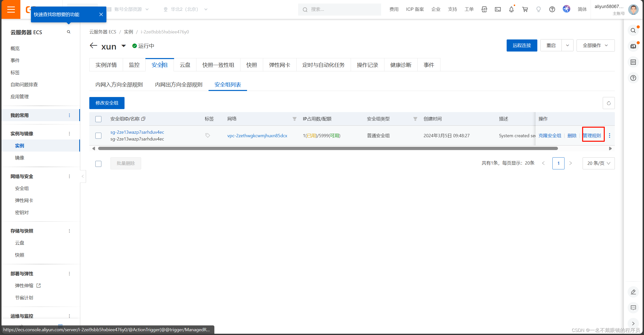The image size is (644, 335).
Task: Open the help question mark icon
Action: 552,9
